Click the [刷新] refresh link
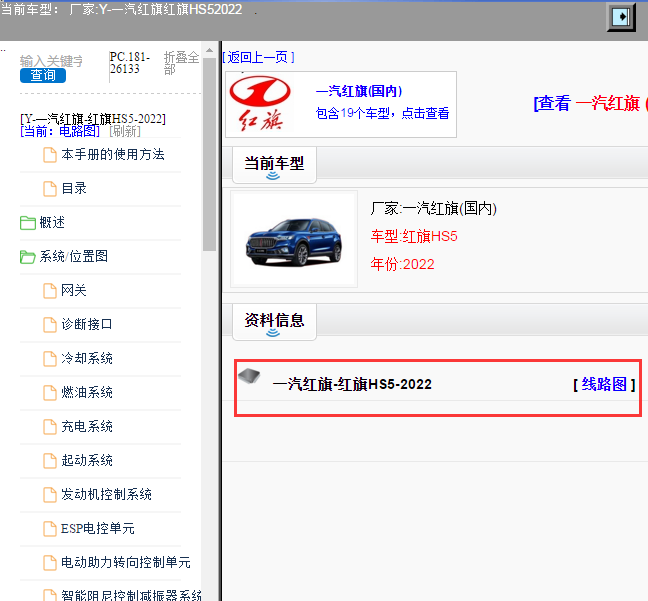 click(125, 131)
